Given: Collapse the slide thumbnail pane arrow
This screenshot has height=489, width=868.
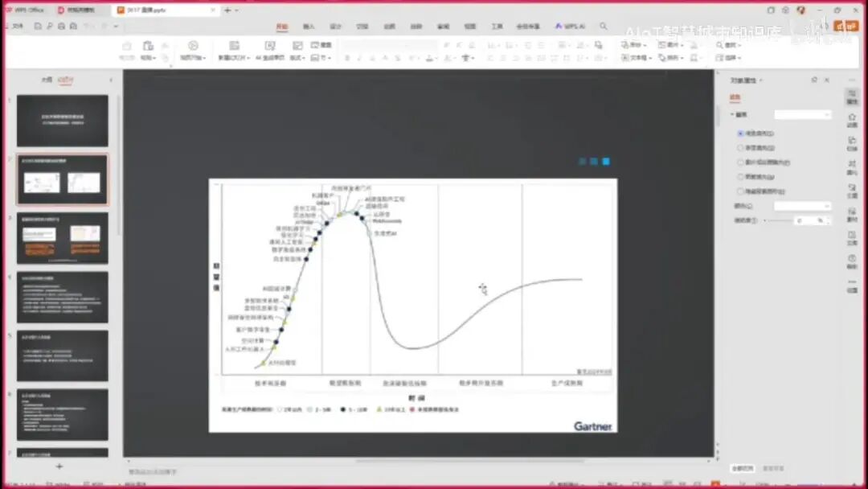Looking at the screenshot, I should click(111, 80).
